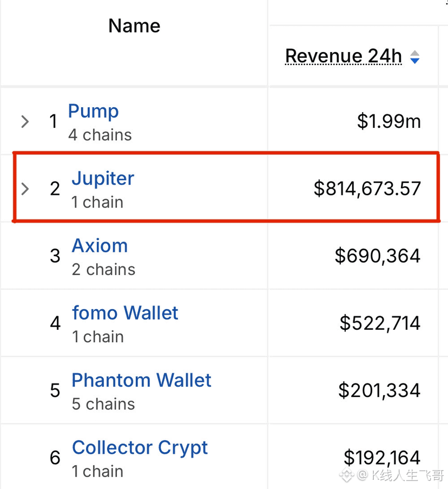448x489 pixels.
Task: Open the Axiom protocol link
Action: click(x=100, y=246)
